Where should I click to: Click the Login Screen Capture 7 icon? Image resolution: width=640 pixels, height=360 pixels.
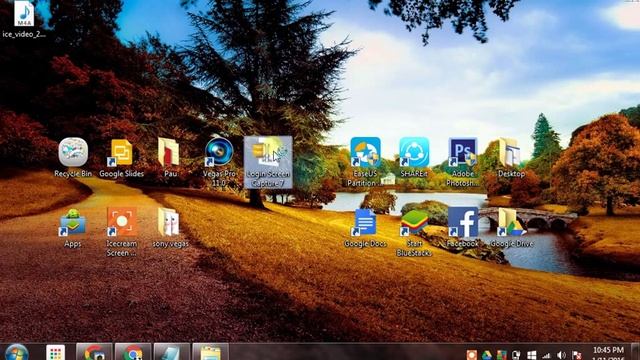tap(268, 162)
